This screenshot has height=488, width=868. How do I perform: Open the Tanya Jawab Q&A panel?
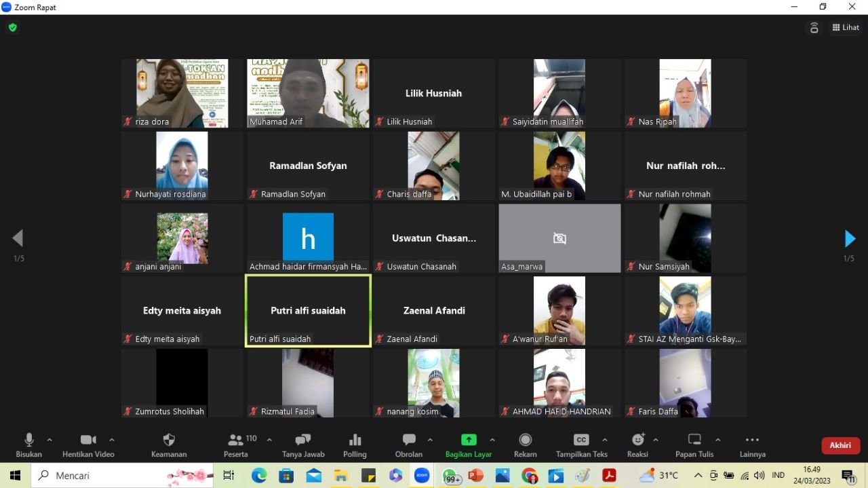click(x=302, y=440)
